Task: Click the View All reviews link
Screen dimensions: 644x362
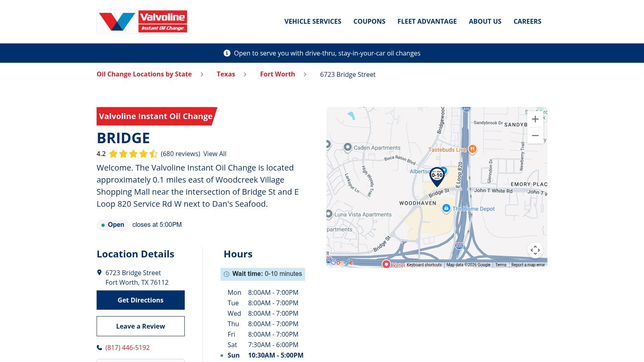Action: click(215, 154)
